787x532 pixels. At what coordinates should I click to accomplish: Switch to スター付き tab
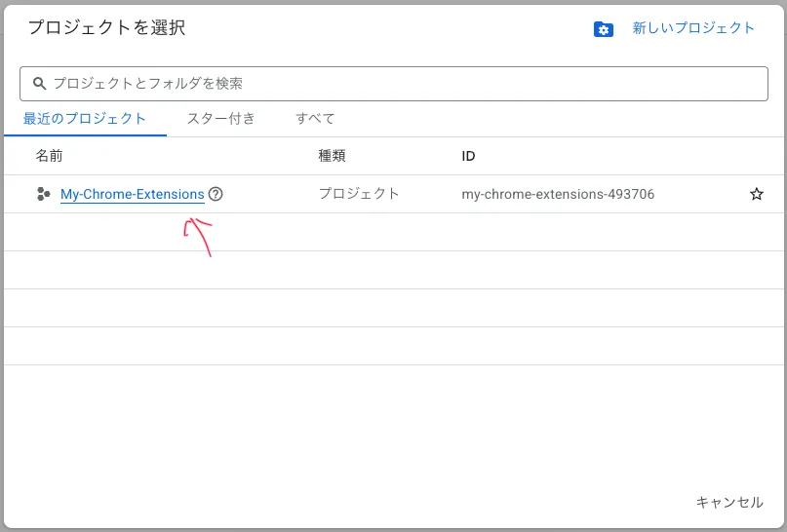(220, 119)
